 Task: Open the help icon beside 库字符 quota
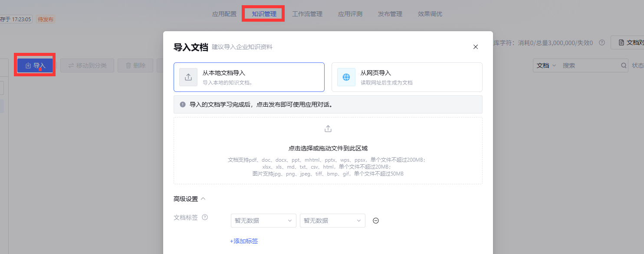[x=601, y=42]
